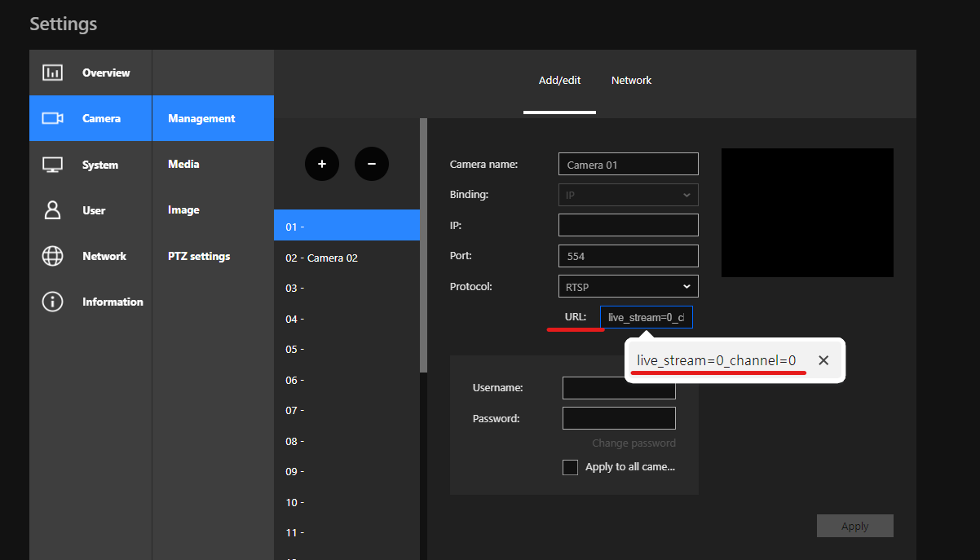This screenshot has height=560, width=980.
Task: Add a new camera with the plus button
Action: point(322,164)
